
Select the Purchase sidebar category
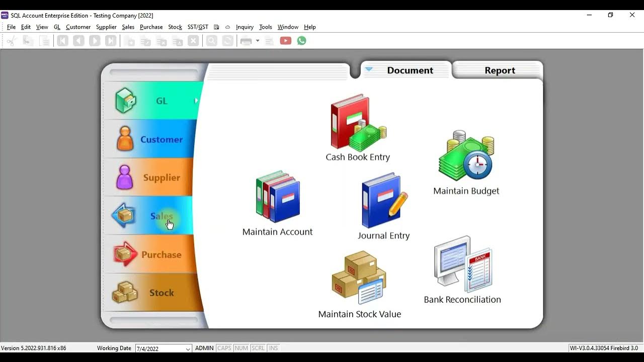(x=150, y=254)
